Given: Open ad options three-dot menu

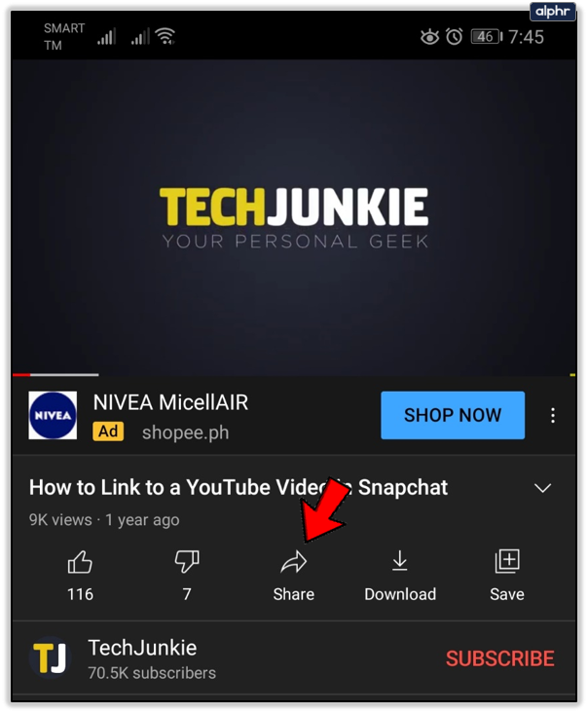Looking at the screenshot, I should click(x=553, y=415).
